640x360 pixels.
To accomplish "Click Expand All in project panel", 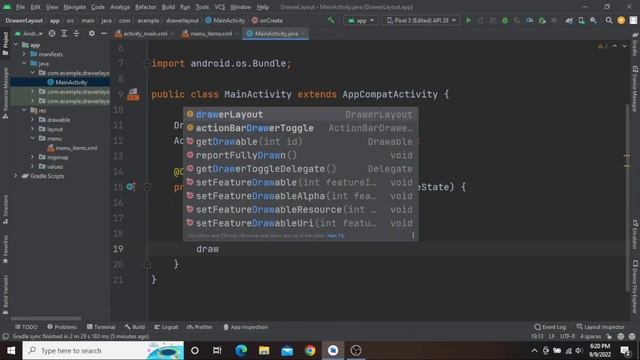I will coord(64,33).
